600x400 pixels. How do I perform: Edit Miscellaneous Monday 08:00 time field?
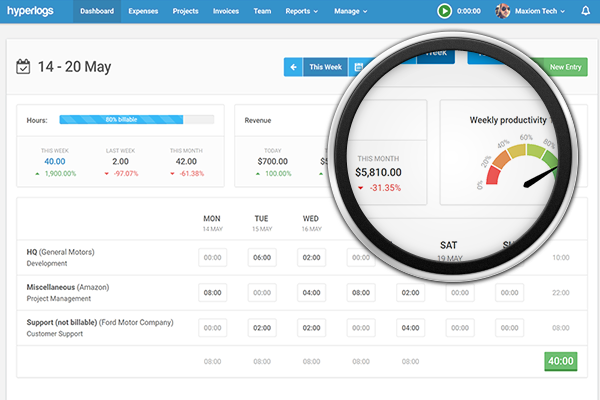click(x=212, y=292)
